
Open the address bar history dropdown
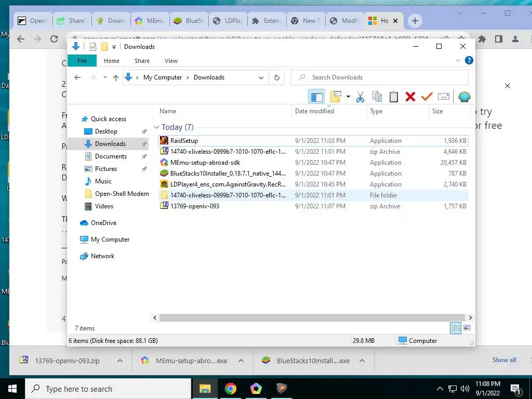pyautogui.click(x=261, y=78)
